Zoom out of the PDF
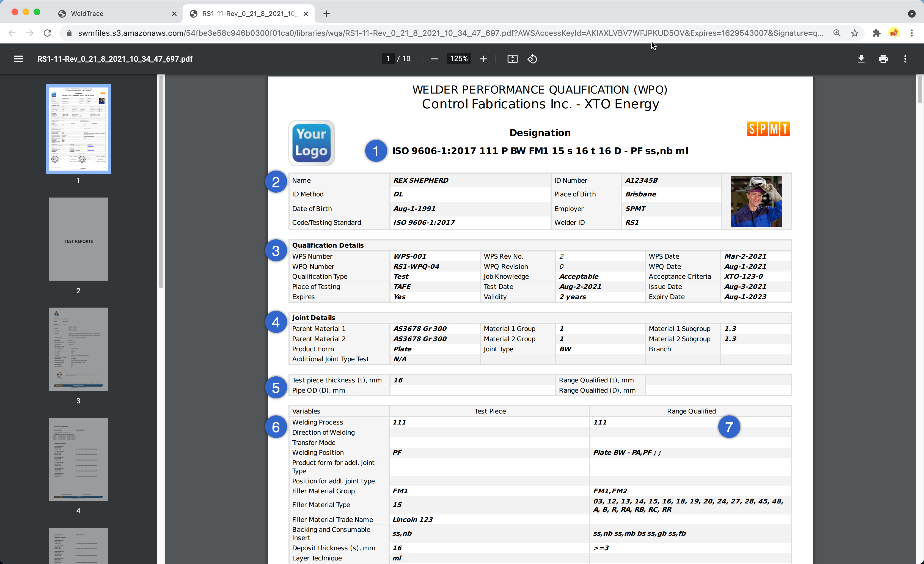This screenshot has width=924, height=564. pyautogui.click(x=434, y=59)
